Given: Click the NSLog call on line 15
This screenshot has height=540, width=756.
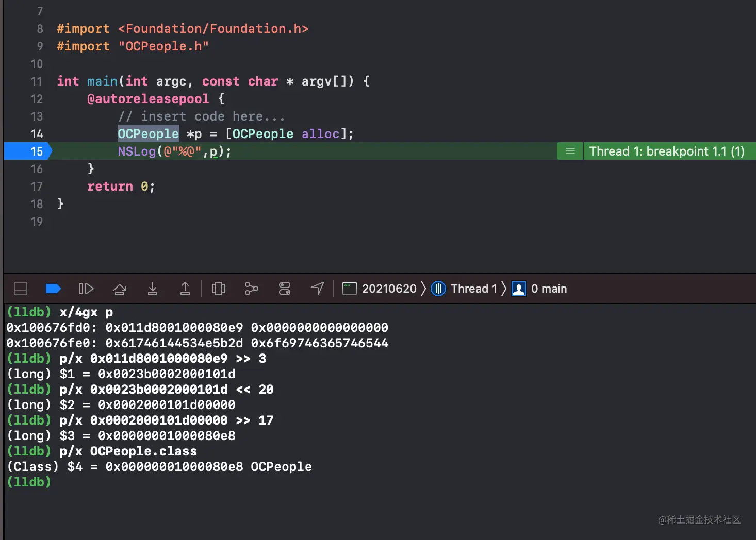Looking at the screenshot, I should [x=137, y=151].
